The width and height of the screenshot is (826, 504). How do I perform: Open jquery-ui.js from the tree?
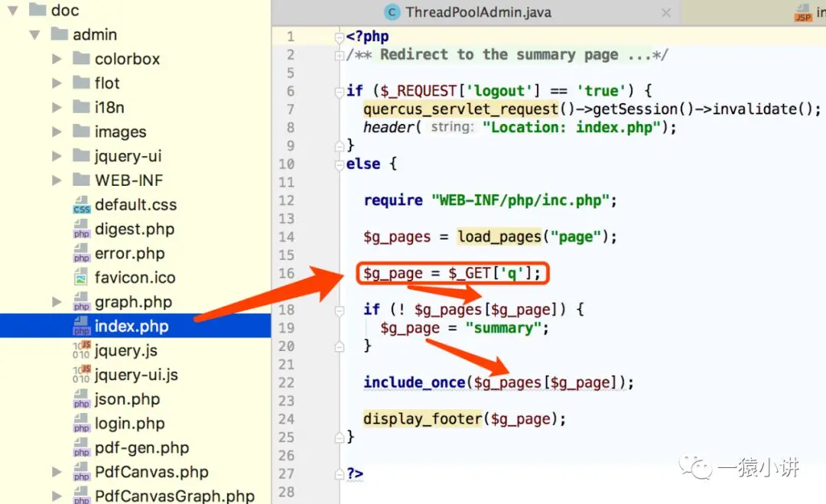[136, 375]
